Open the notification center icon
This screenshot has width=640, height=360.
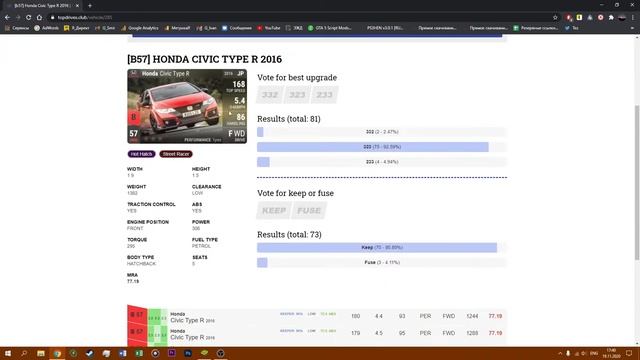(629, 353)
